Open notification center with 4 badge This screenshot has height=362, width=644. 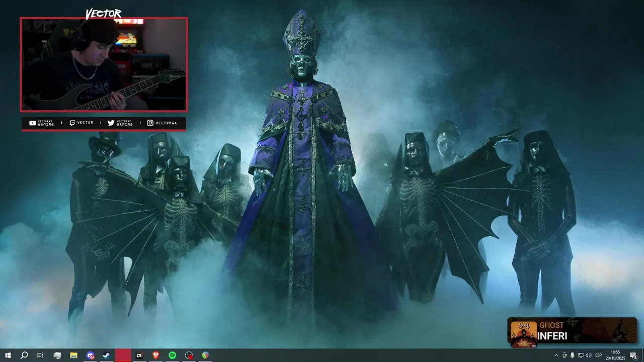click(634, 355)
